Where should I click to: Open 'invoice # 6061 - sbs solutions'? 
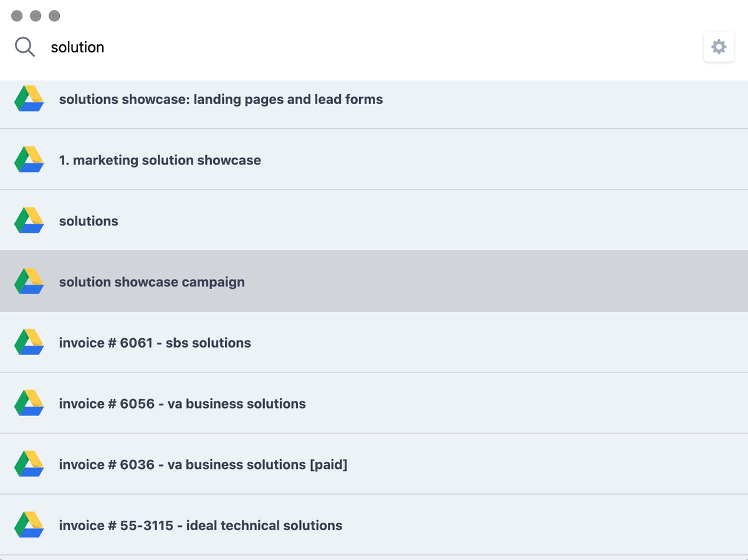tap(374, 343)
